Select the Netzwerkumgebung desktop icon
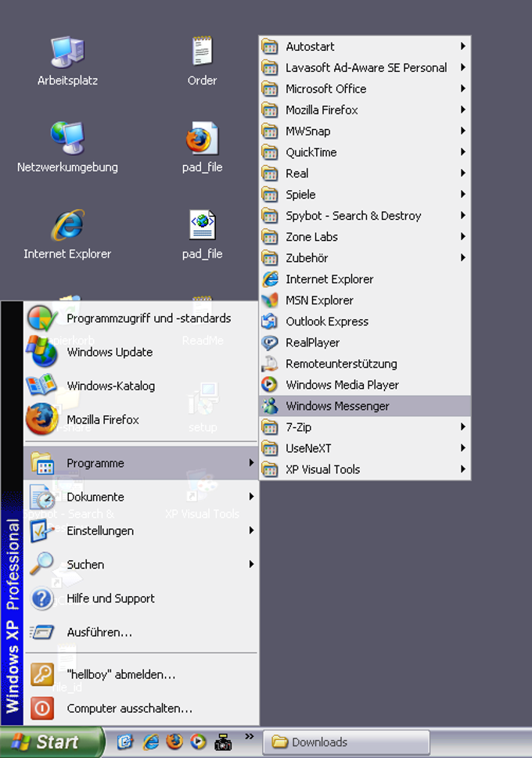This screenshot has height=758, width=532. click(x=68, y=138)
